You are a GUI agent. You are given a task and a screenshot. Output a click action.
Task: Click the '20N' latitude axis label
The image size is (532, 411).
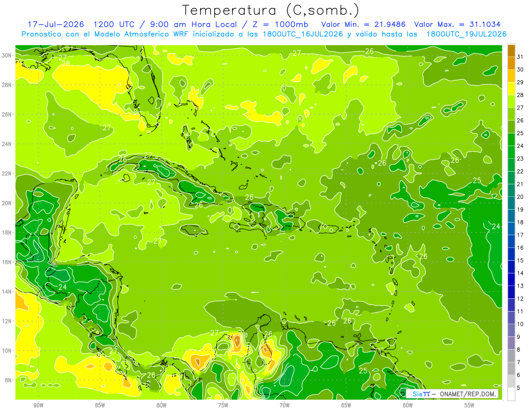point(7,203)
